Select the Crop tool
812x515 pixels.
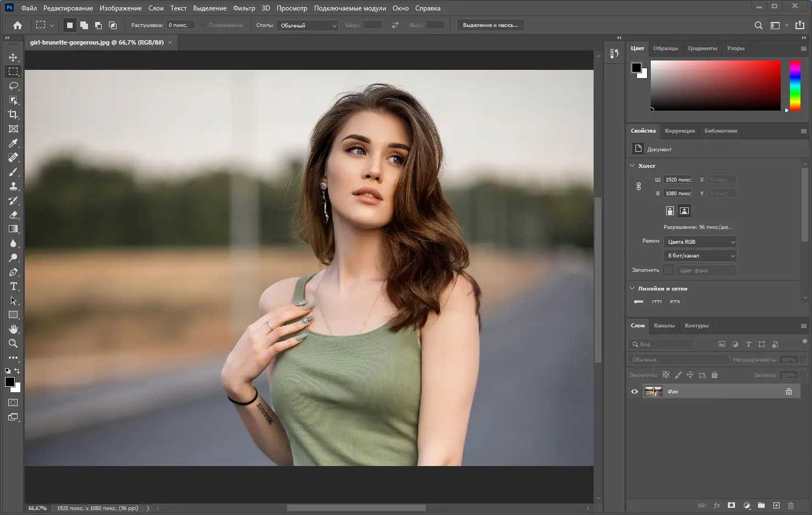(13, 114)
